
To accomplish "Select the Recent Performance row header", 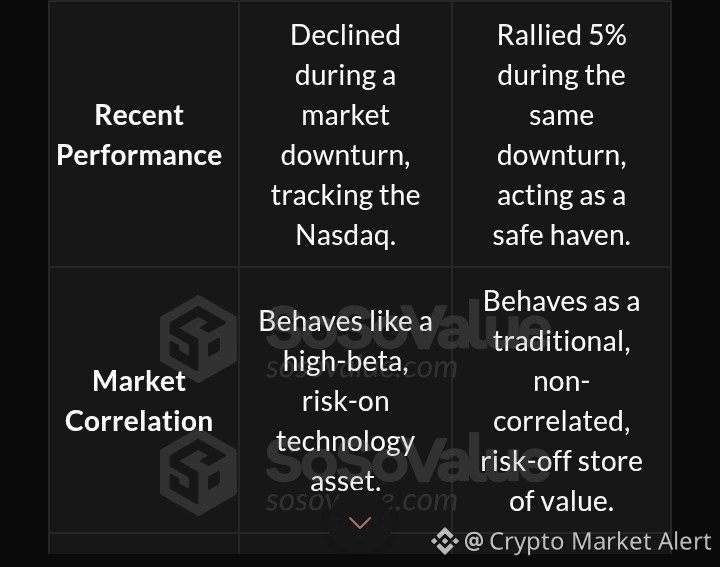I will (139, 135).
